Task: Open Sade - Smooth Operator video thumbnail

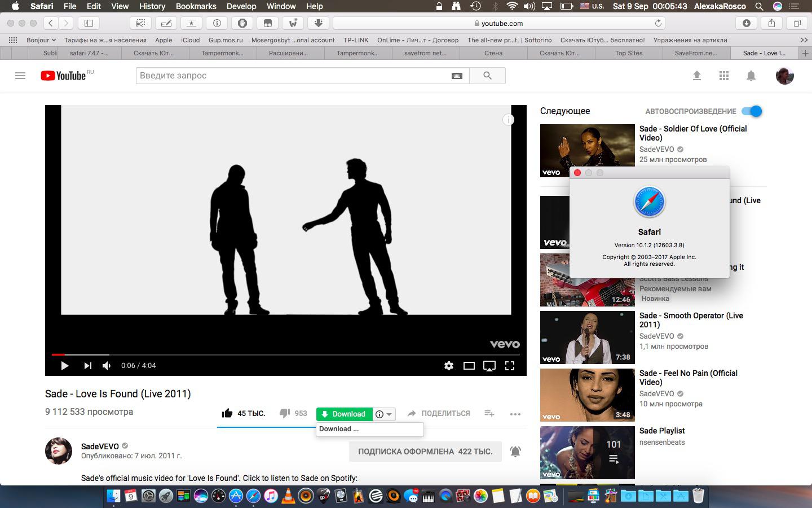Action: [587, 338]
